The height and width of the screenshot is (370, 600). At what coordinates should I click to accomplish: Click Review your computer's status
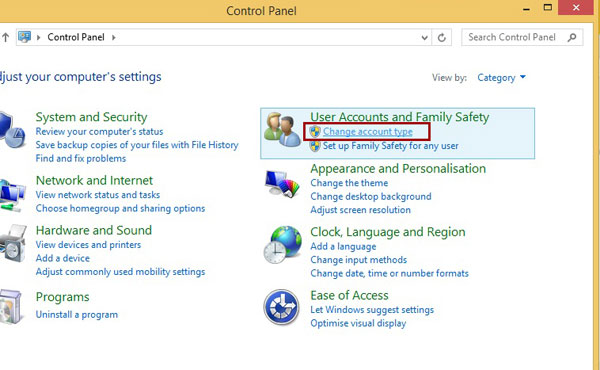(x=99, y=132)
